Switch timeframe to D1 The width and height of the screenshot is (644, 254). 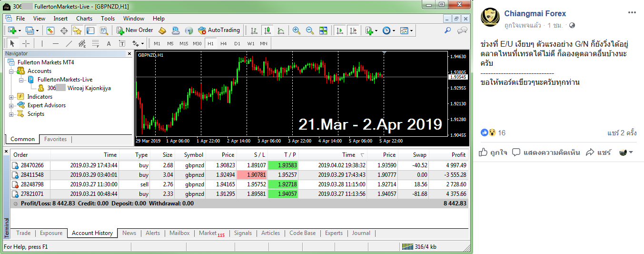click(x=237, y=43)
